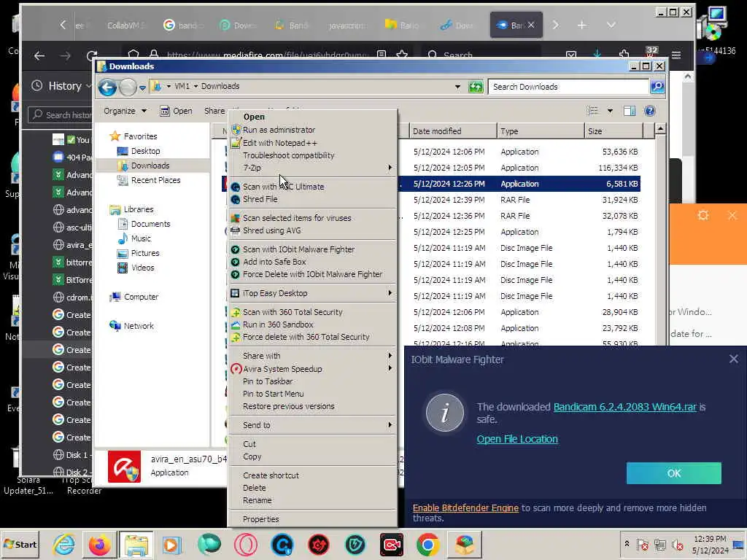
Task: Select Computer in the navigation pane
Action: [x=141, y=297]
